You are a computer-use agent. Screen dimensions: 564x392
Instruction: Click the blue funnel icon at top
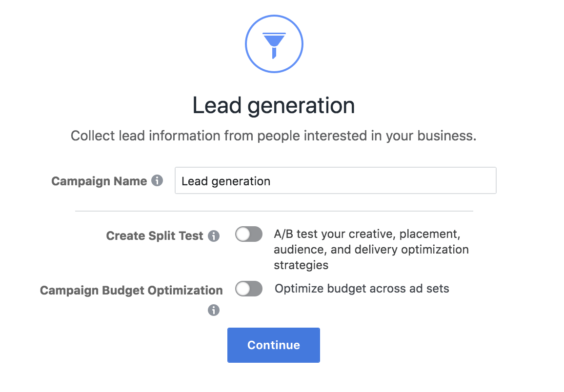[274, 44]
